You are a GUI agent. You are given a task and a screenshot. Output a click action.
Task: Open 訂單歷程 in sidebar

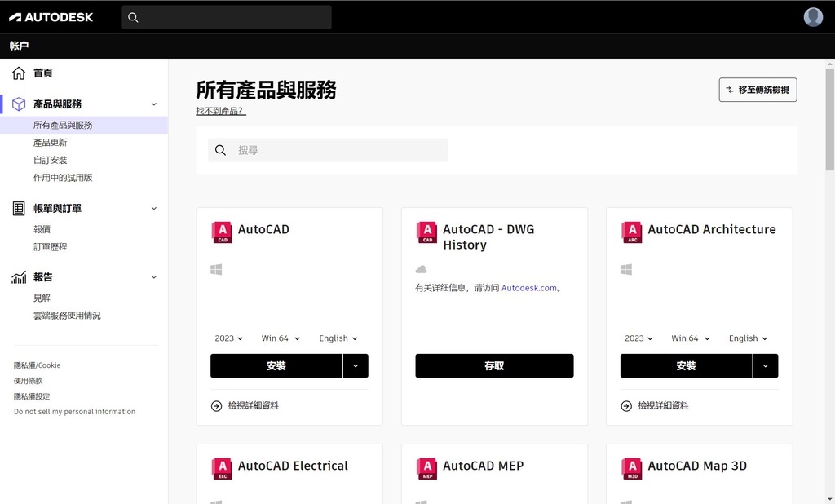pyautogui.click(x=50, y=246)
